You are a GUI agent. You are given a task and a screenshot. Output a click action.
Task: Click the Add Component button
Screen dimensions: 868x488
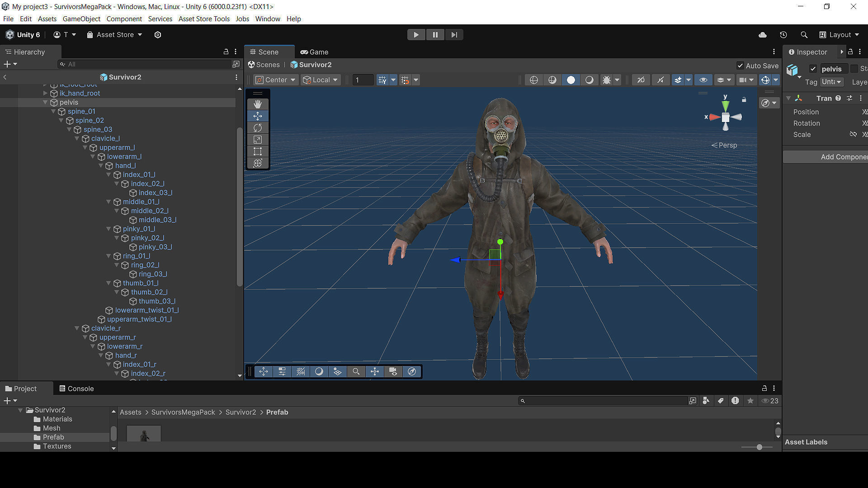coord(826,157)
